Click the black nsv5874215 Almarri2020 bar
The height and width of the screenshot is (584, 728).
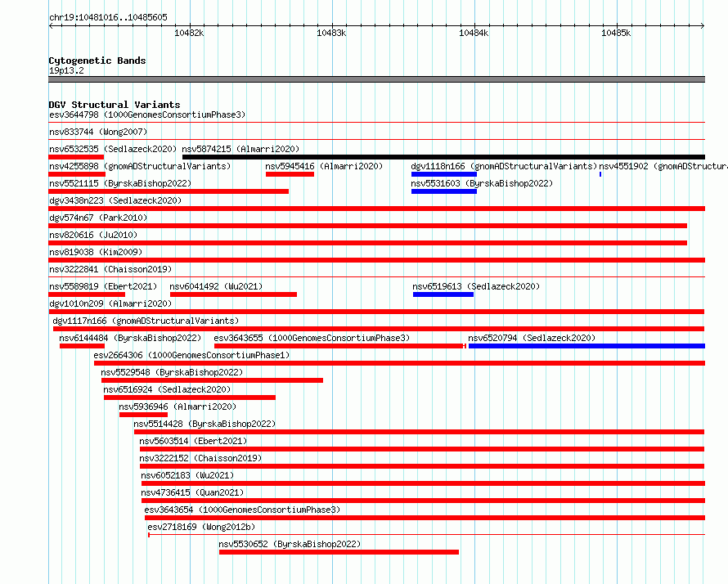click(x=443, y=157)
